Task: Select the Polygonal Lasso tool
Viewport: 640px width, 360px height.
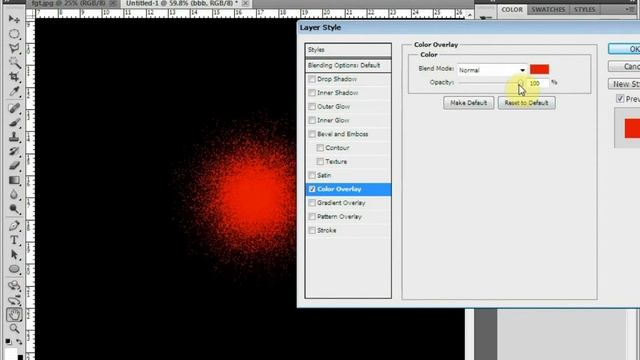Action: (x=14, y=48)
